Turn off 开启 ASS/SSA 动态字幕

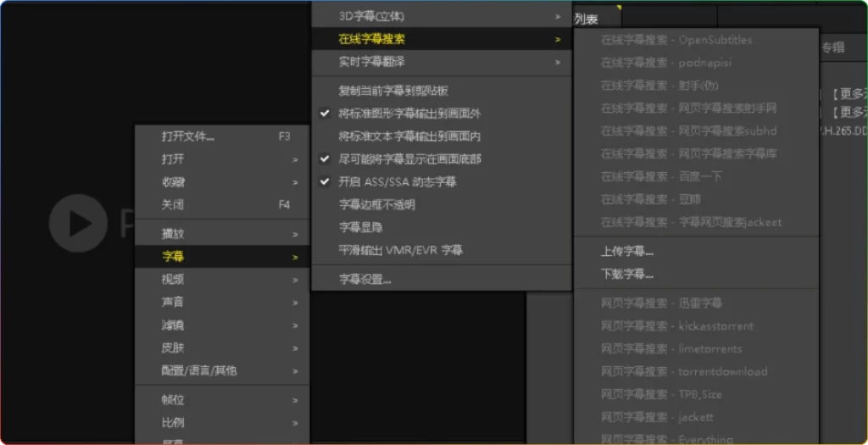point(398,182)
